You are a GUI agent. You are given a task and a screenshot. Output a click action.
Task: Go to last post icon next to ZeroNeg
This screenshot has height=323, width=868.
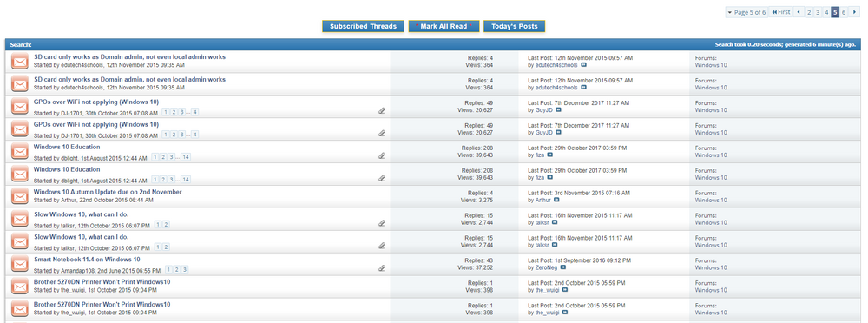pos(563,267)
